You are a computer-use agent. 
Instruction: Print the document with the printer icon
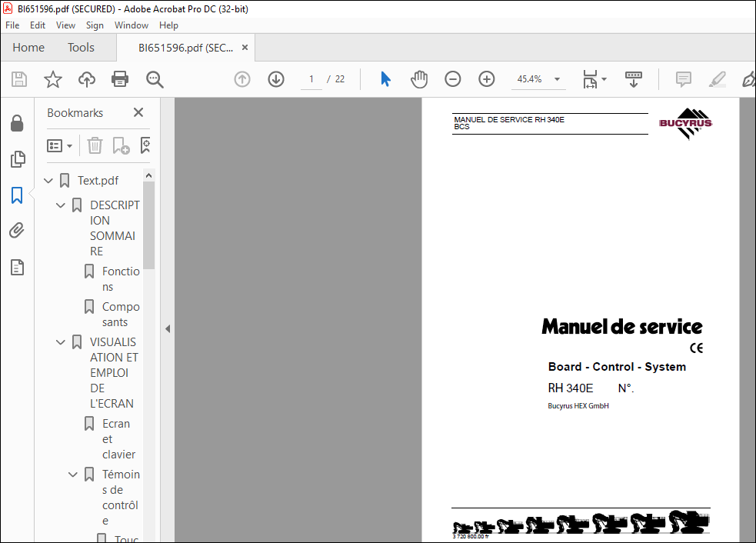120,79
